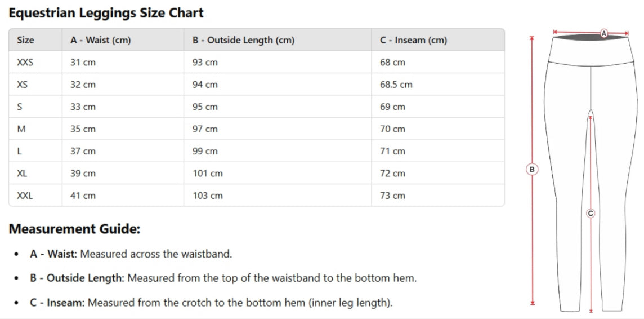Click the B - Outside Length guide description

(272, 278)
